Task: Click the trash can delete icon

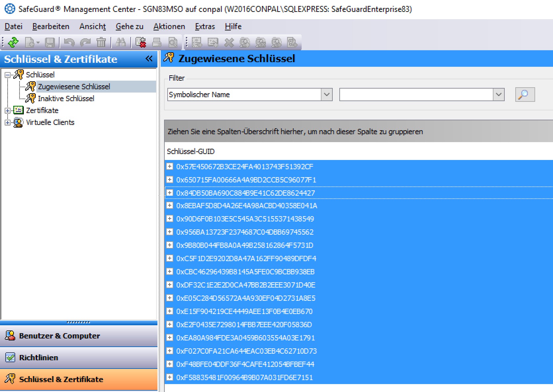Action: pyautogui.click(x=101, y=42)
